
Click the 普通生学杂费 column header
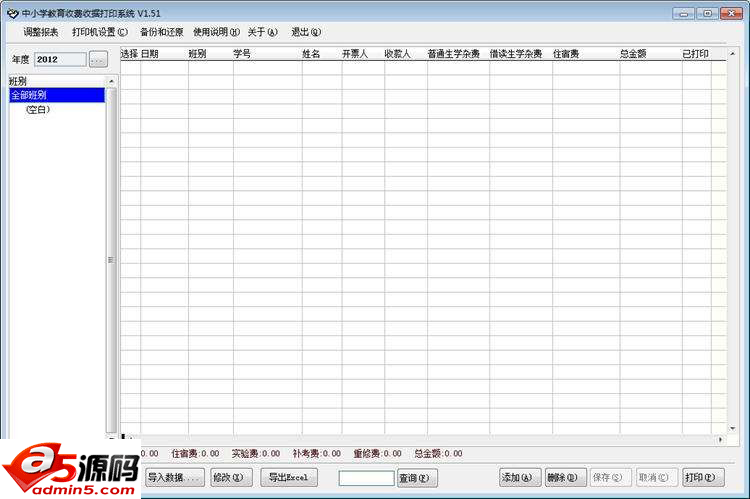458,54
